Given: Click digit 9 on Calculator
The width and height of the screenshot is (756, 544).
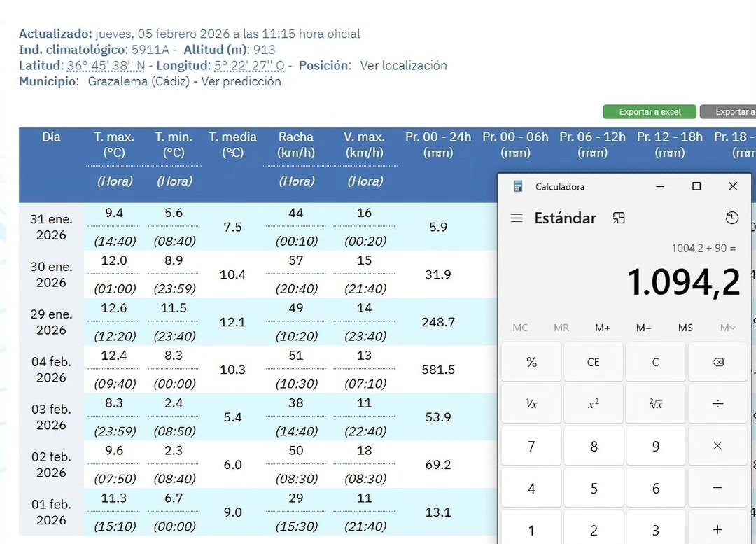Looking at the screenshot, I should coord(656,446).
